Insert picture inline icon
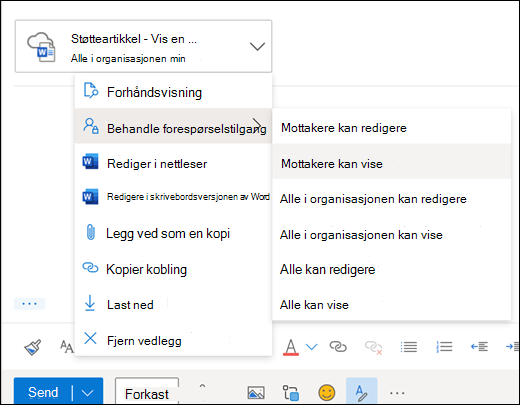The height and width of the screenshot is (405, 520). tap(256, 393)
